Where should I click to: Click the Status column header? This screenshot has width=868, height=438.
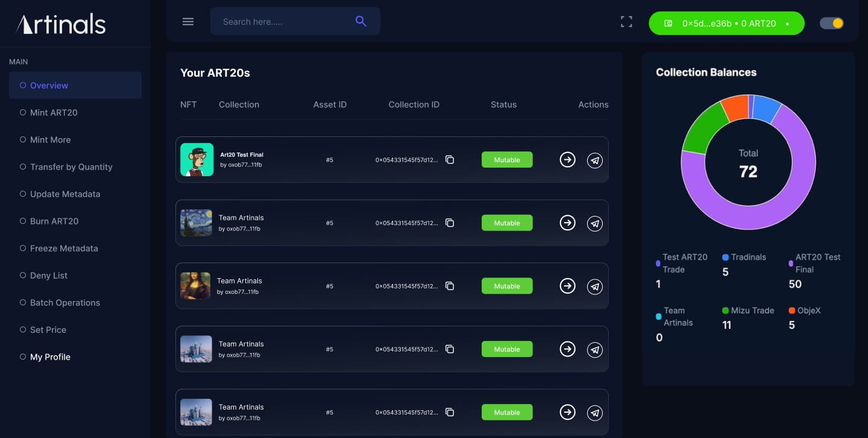503,104
